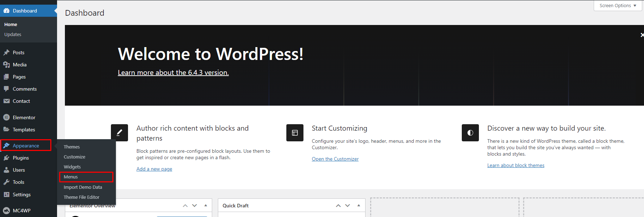Image resolution: width=644 pixels, height=217 pixels.
Task: Click the Pages icon in sidebar
Action: pyautogui.click(x=6, y=77)
